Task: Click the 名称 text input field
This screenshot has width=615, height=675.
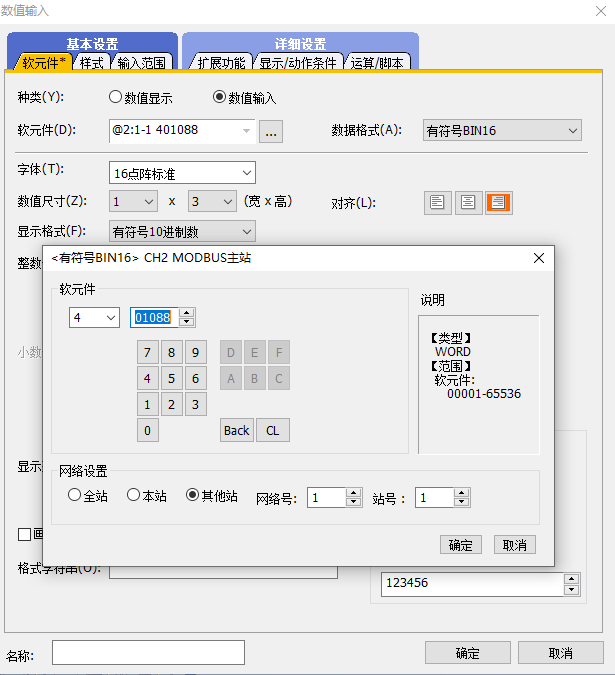Action: 148,653
